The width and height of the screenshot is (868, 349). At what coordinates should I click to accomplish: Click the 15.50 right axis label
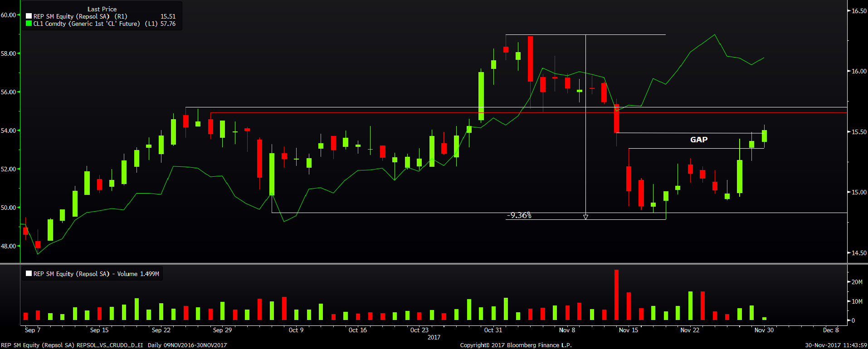pyautogui.click(x=859, y=132)
